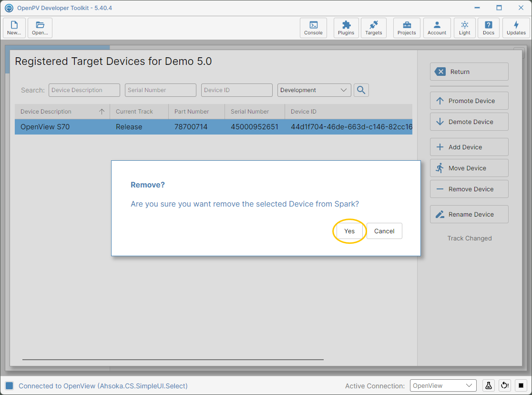532x395 pixels.
Task: Sort by Serial Number column header
Action: click(255, 112)
